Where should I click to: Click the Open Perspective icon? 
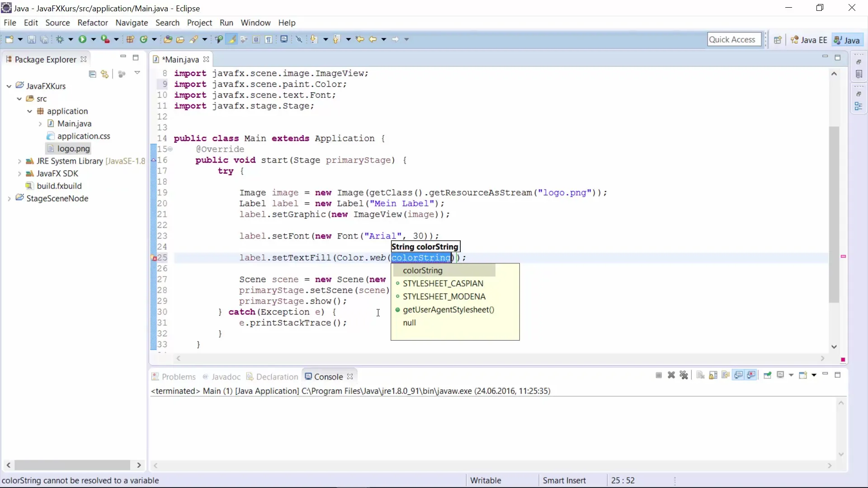pyautogui.click(x=778, y=40)
